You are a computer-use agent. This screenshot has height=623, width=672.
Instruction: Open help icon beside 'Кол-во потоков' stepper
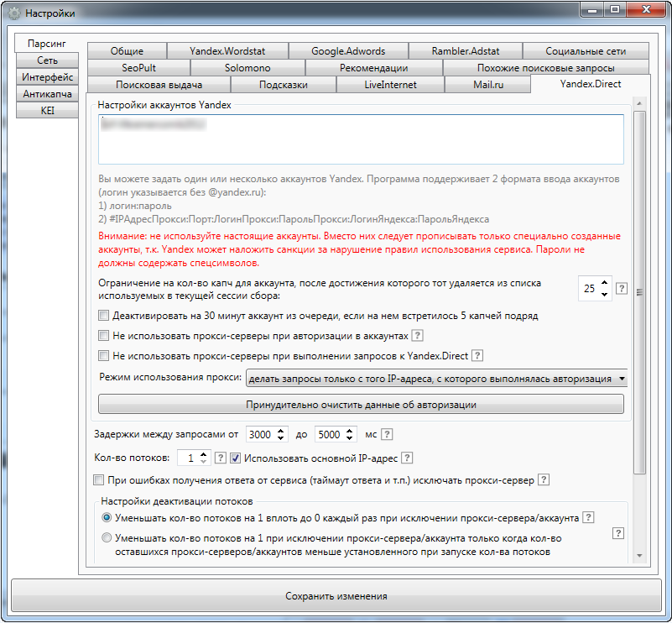click(221, 458)
